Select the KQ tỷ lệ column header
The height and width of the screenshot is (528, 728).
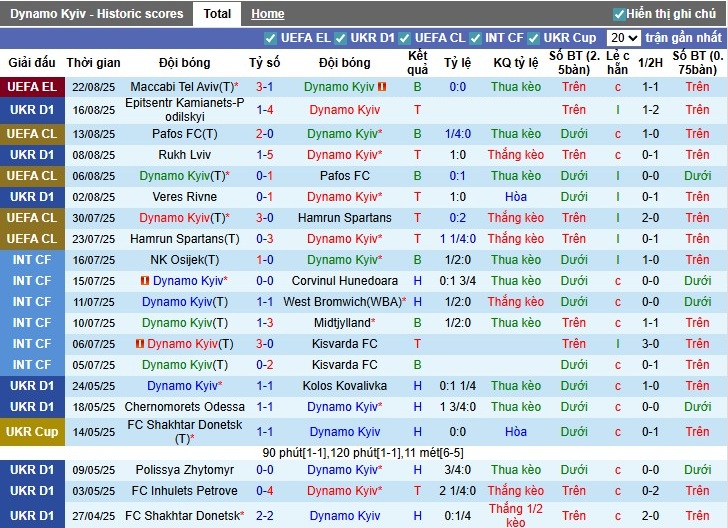point(515,63)
